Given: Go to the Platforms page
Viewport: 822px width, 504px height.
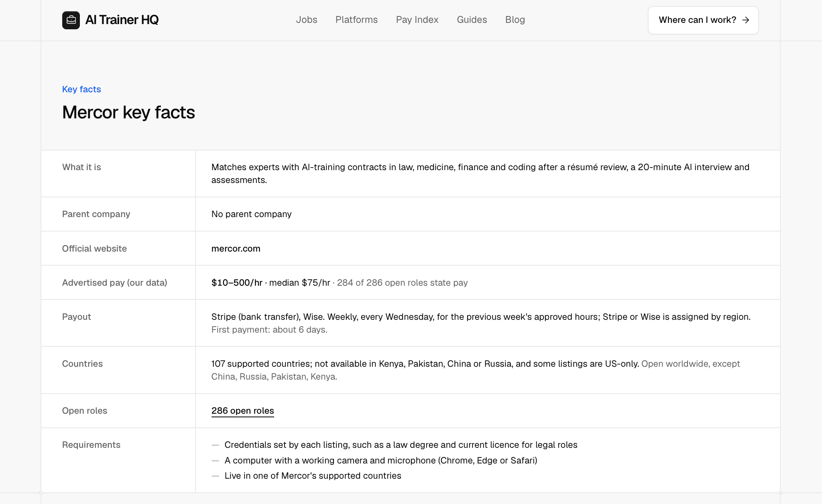Looking at the screenshot, I should 356,20.
